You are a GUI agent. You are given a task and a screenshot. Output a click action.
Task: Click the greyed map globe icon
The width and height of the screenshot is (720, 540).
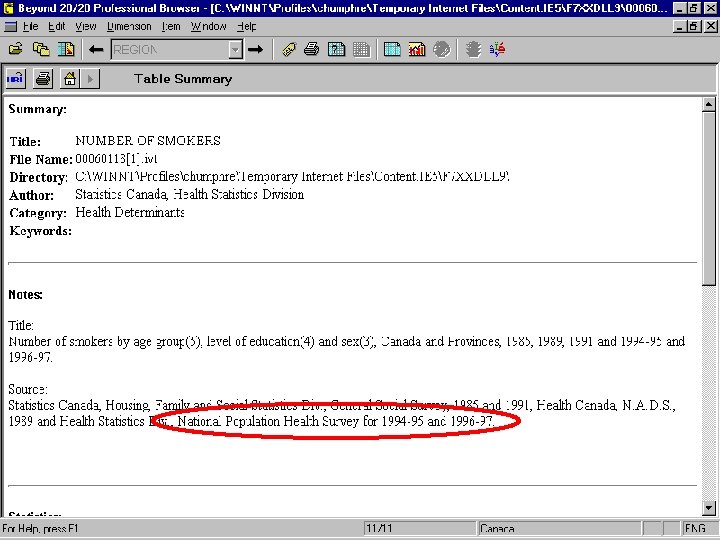click(442, 49)
